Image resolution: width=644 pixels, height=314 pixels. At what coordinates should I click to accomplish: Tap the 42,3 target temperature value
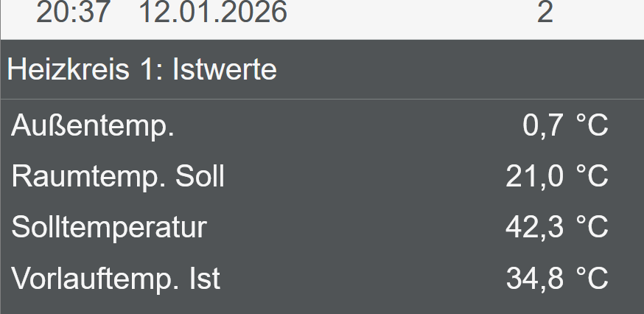534,228
